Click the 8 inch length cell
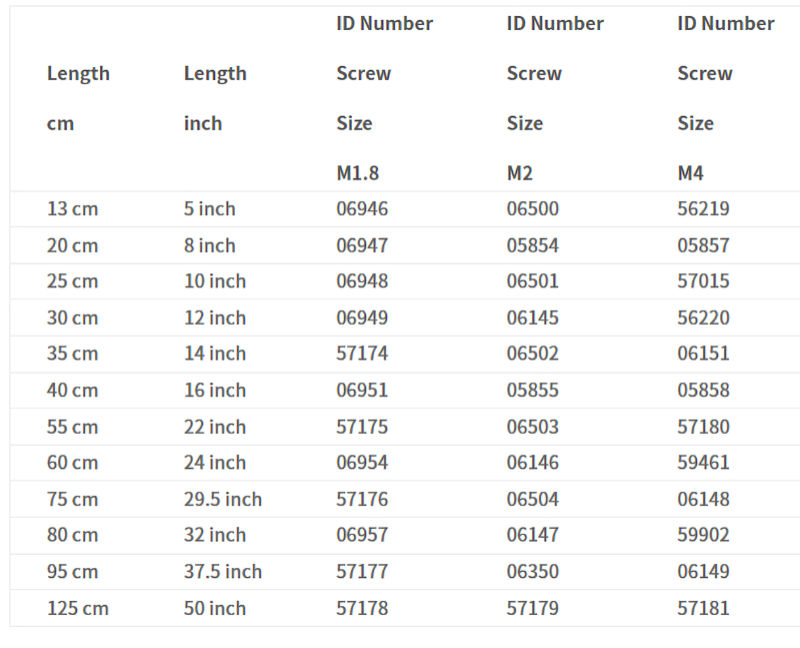This screenshot has height=648, width=800. 209,245
